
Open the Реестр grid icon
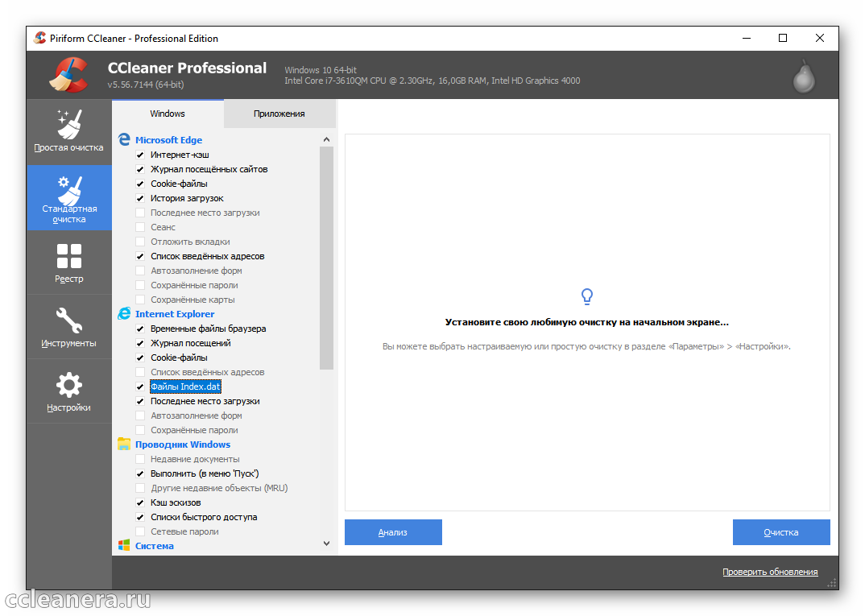(68, 256)
